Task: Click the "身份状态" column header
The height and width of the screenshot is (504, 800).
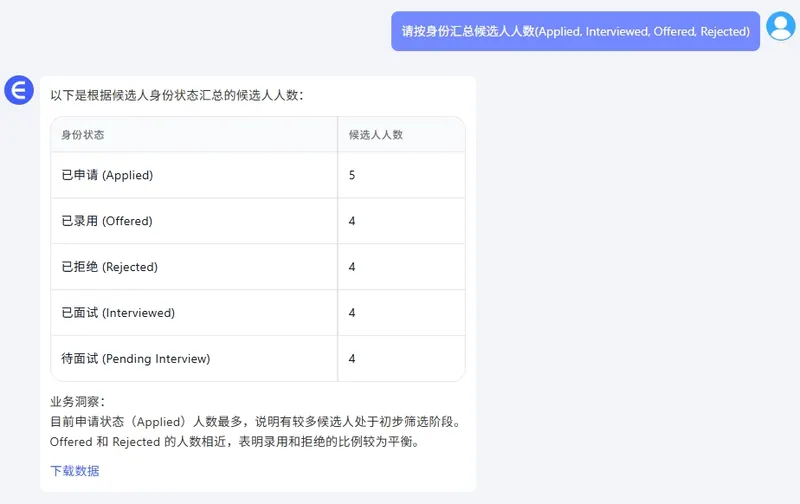Action: click(83, 134)
